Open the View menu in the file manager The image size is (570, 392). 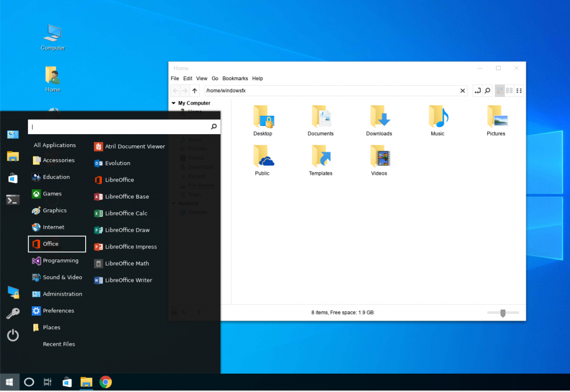pos(202,79)
